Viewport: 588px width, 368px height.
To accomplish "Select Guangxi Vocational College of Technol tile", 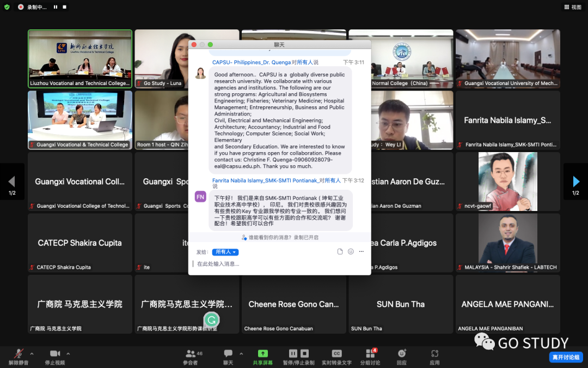I will coord(80,182).
